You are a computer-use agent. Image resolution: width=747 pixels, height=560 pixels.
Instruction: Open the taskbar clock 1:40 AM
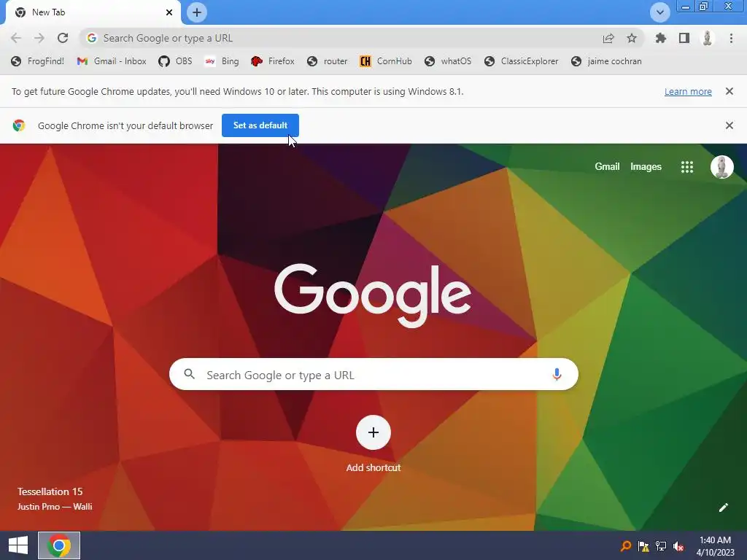715,545
